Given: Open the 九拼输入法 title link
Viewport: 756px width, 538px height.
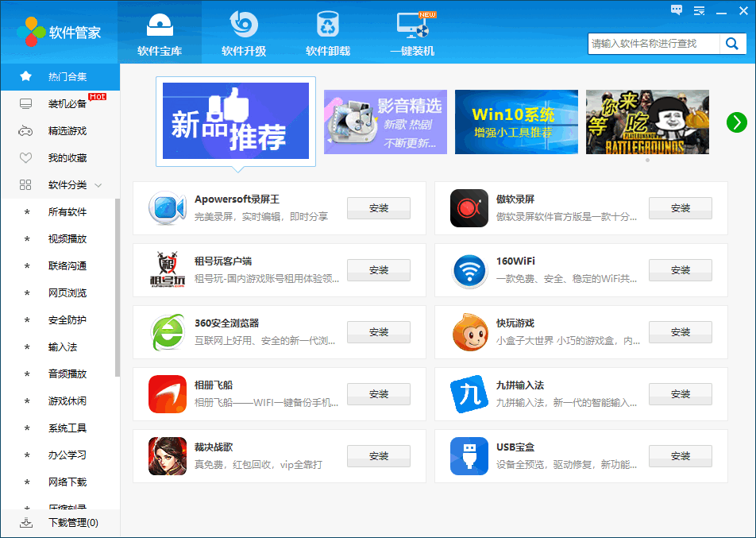Looking at the screenshot, I should (519, 385).
